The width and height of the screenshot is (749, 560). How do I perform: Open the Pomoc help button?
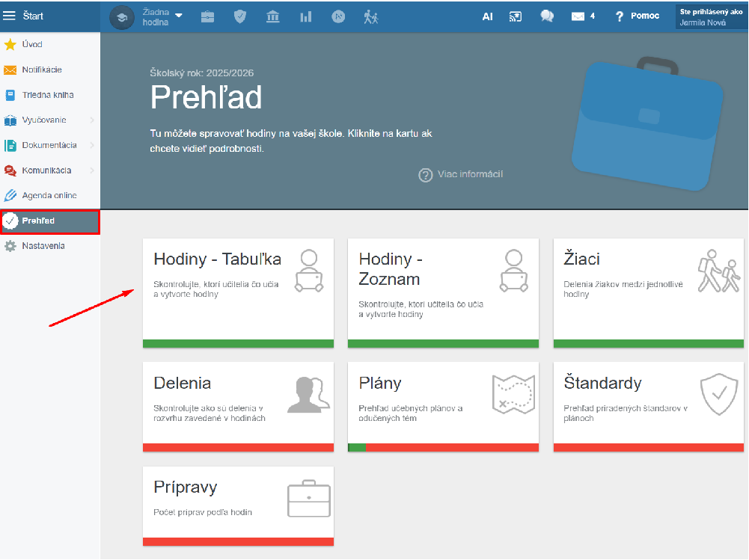click(x=637, y=16)
